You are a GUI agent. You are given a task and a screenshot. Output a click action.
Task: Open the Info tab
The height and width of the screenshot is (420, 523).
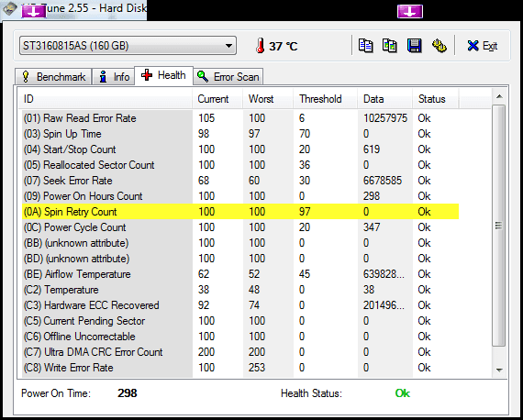click(114, 77)
